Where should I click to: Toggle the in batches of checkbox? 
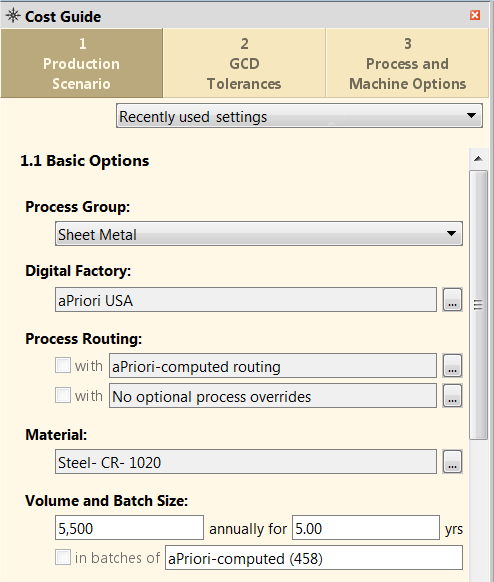click(63, 557)
